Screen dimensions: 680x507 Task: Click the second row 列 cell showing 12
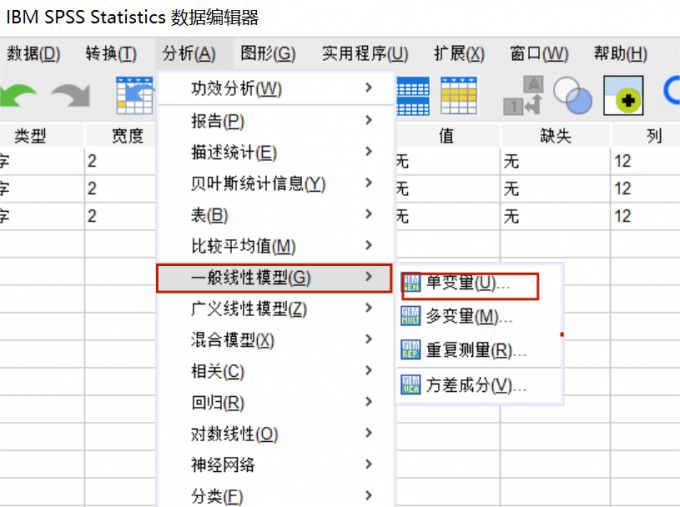[646, 189]
